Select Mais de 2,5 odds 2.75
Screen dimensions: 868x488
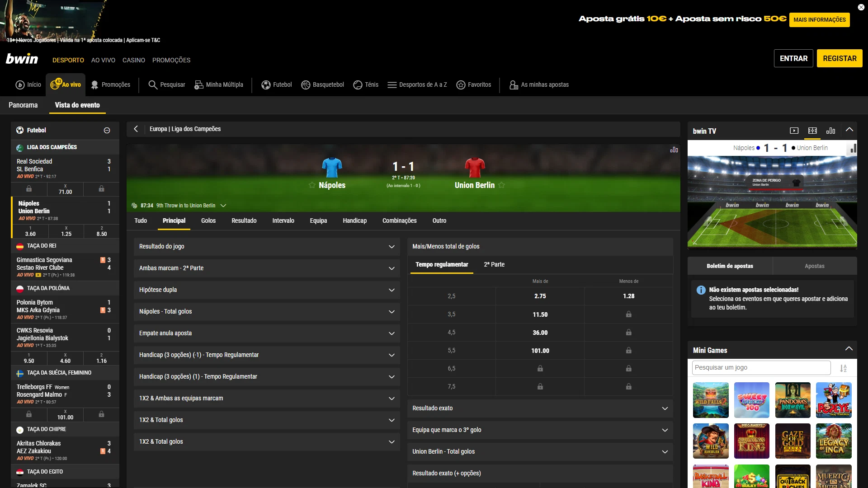540,296
